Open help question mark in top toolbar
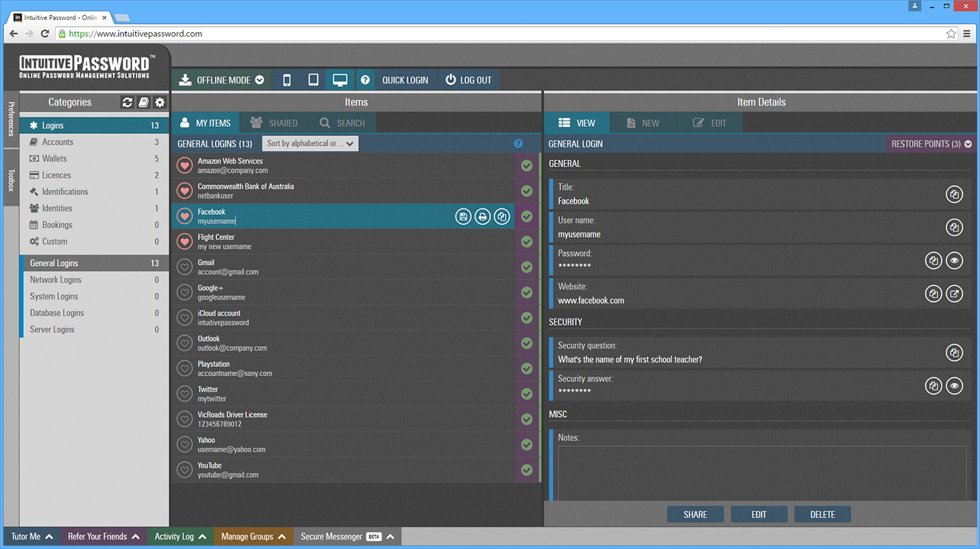980x549 pixels. click(x=365, y=80)
